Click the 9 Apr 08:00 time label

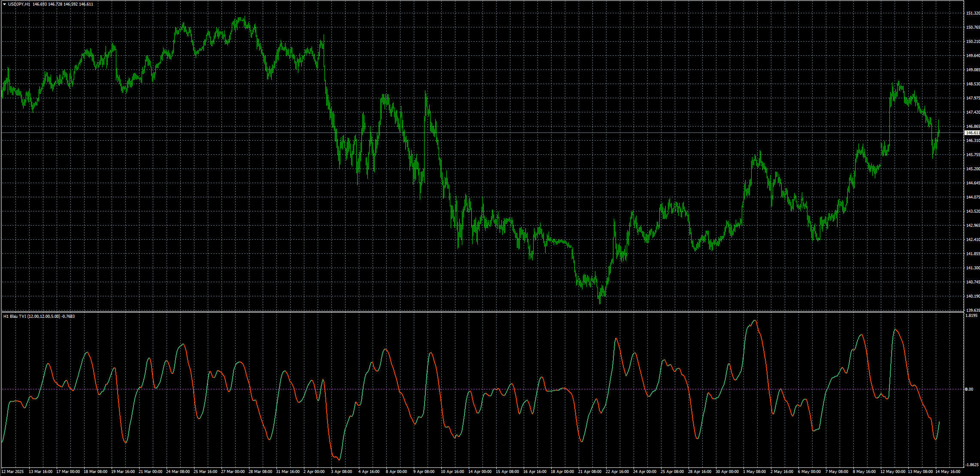424,472
